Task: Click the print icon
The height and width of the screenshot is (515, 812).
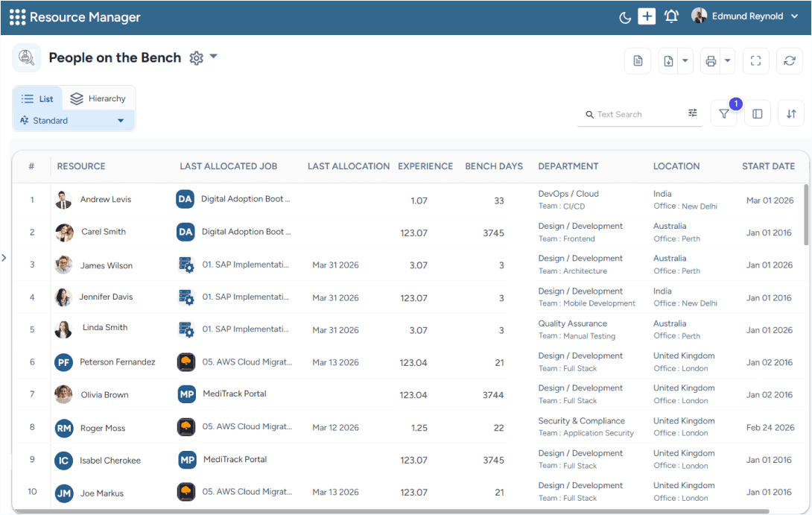Action: tap(711, 61)
